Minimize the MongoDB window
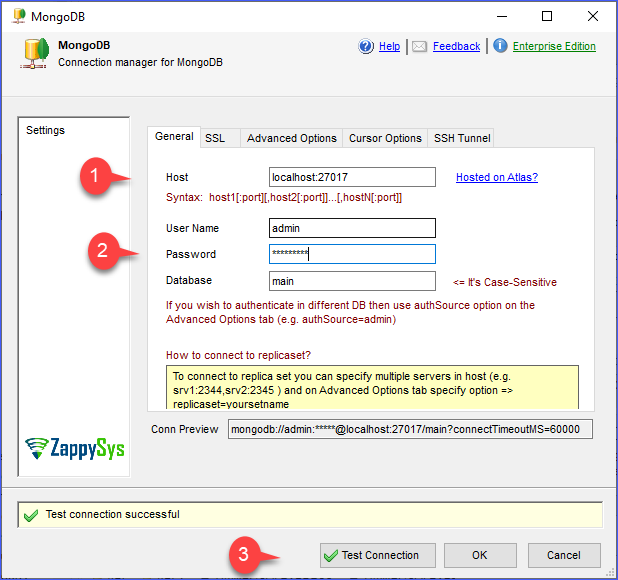 click(x=502, y=16)
